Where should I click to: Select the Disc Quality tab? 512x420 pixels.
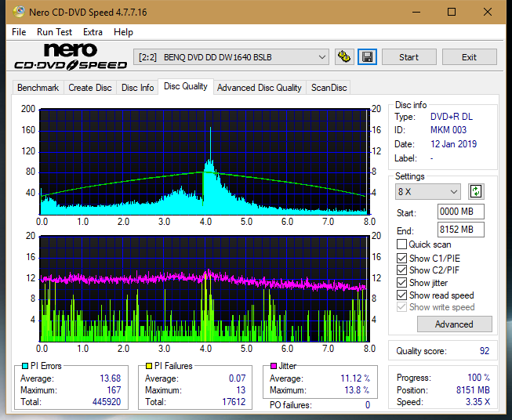(186, 86)
